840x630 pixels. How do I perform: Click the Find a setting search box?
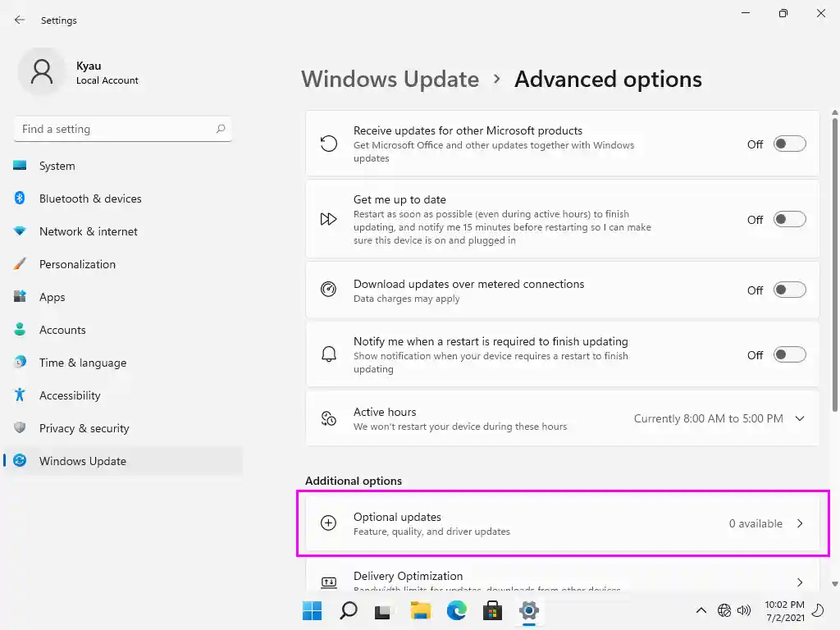[115, 129]
